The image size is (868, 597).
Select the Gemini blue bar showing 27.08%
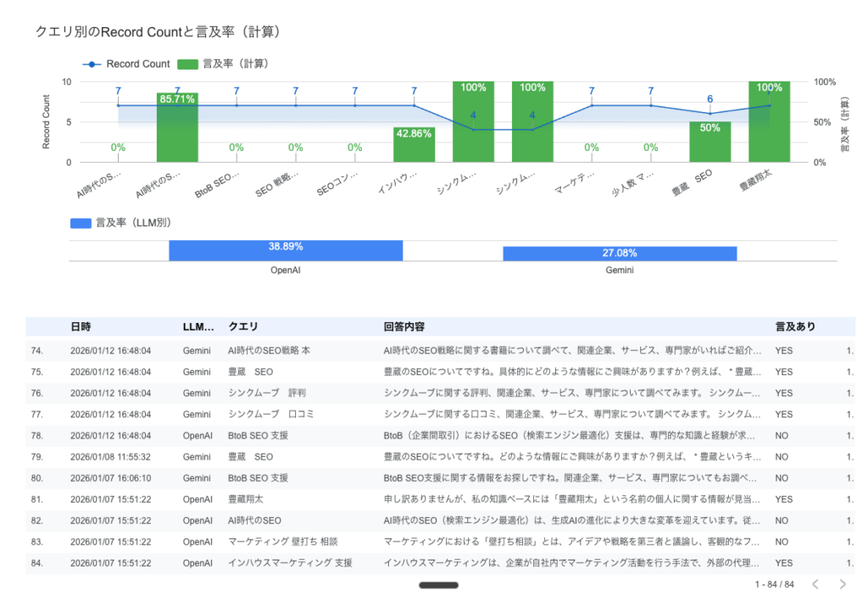coord(620,254)
